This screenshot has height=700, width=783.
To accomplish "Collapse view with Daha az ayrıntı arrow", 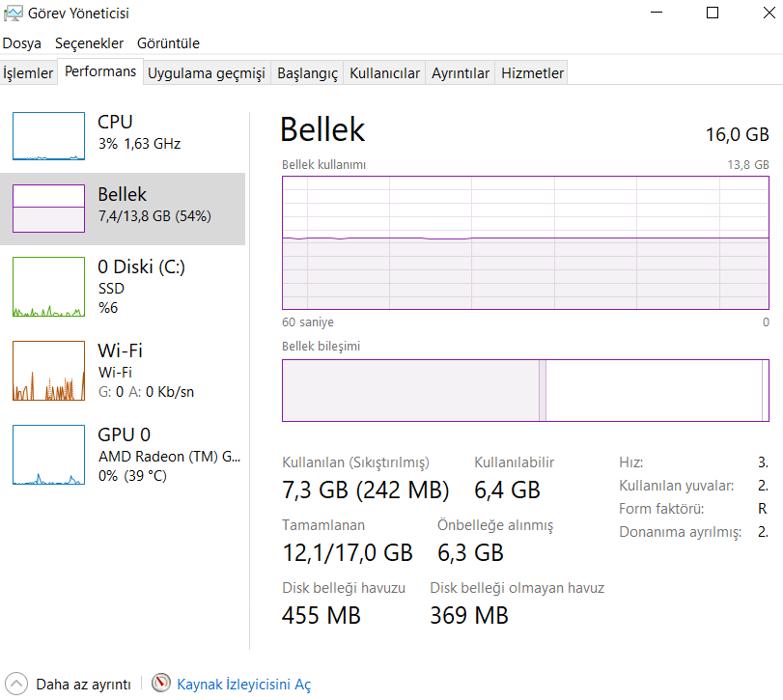I will click(x=16, y=684).
